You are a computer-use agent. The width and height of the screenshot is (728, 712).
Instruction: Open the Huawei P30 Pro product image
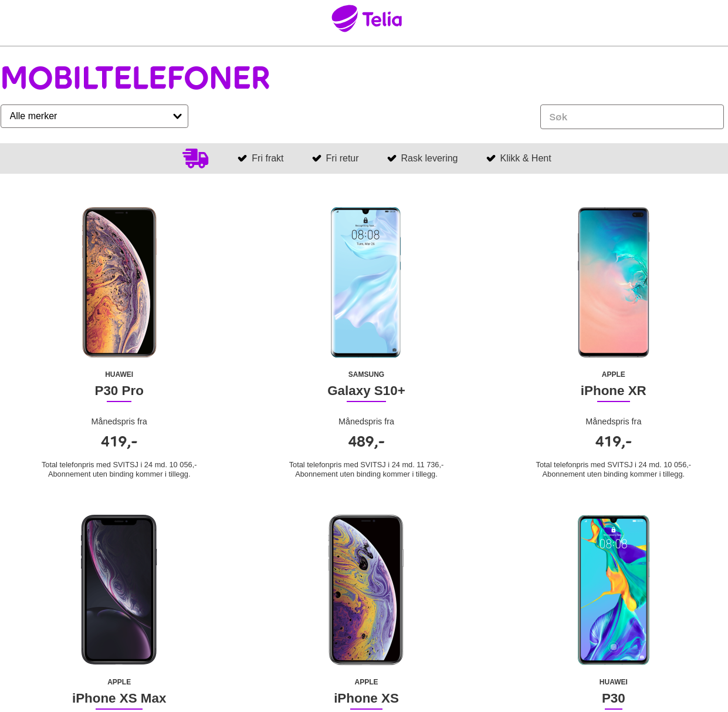click(x=119, y=282)
